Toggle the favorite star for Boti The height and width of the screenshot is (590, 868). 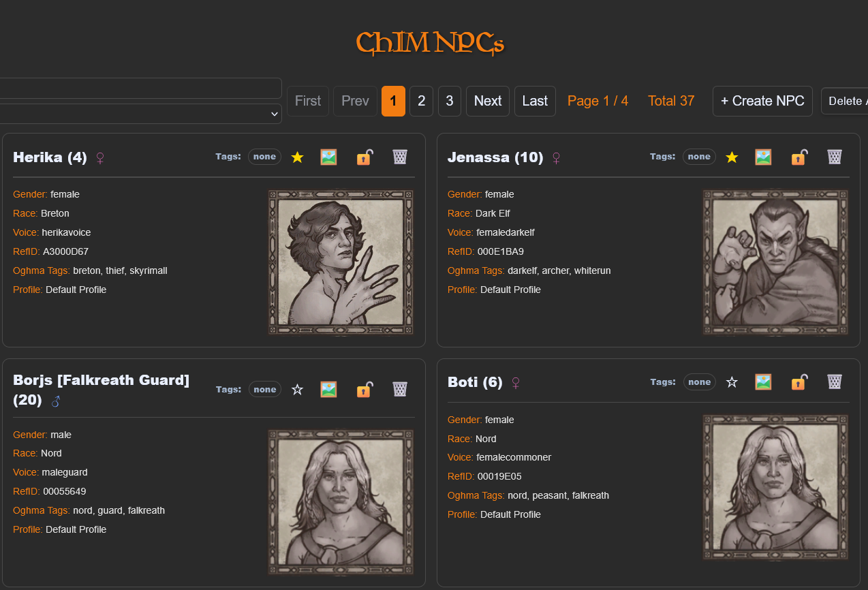(x=732, y=382)
